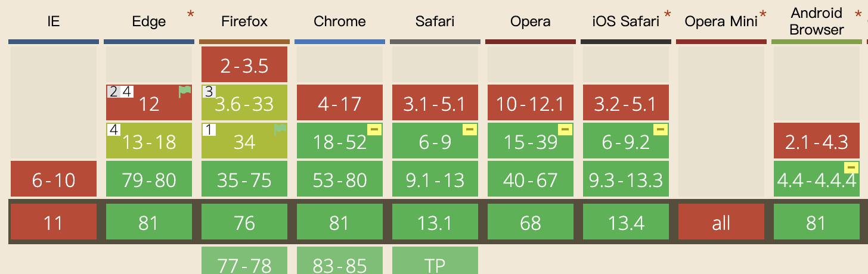Click the asterisk beside the iOS Safari heading
The width and height of the screenshot is (868, 274).
coord(668,14)
